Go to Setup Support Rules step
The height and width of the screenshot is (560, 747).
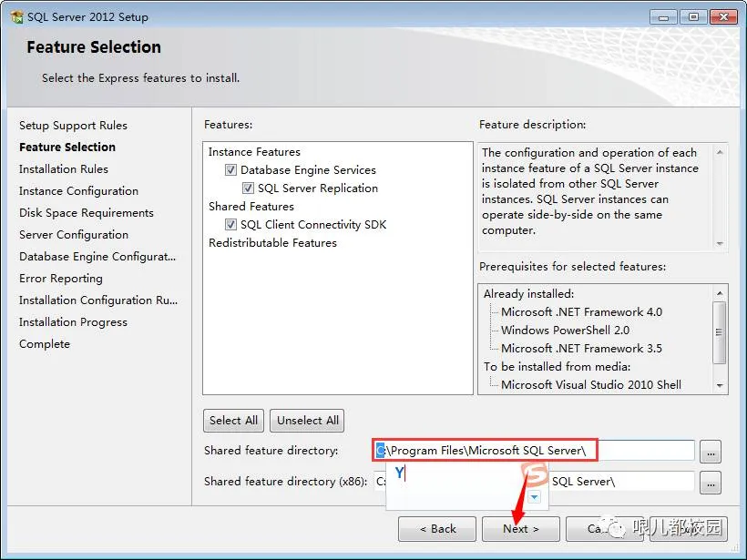tap(74, 126)
